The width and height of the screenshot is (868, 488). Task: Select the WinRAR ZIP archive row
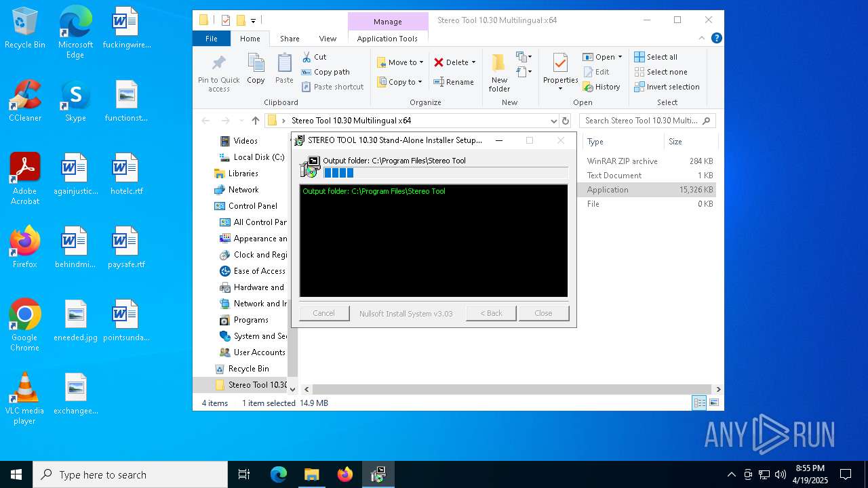coord(648,161)
